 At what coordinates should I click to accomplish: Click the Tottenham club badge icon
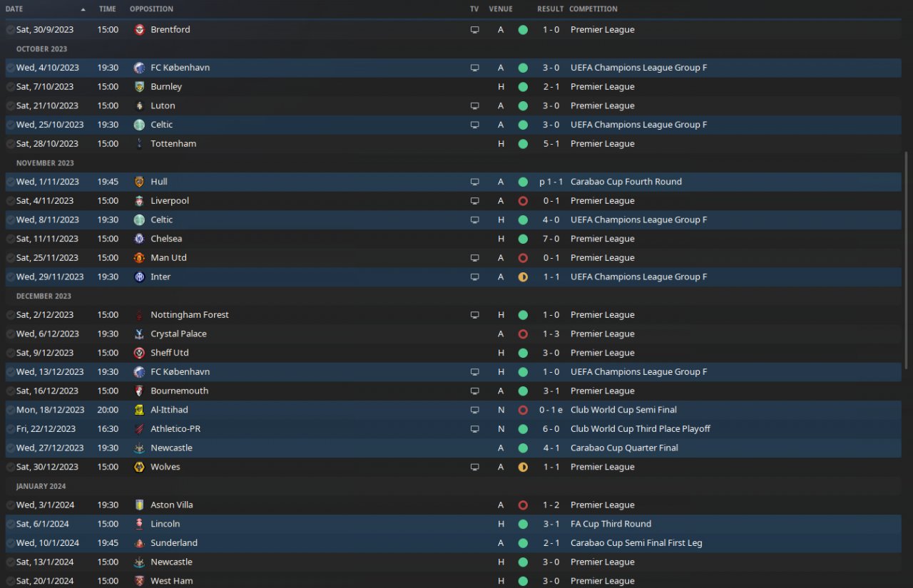pyautogui.click(x=139, y=144)
